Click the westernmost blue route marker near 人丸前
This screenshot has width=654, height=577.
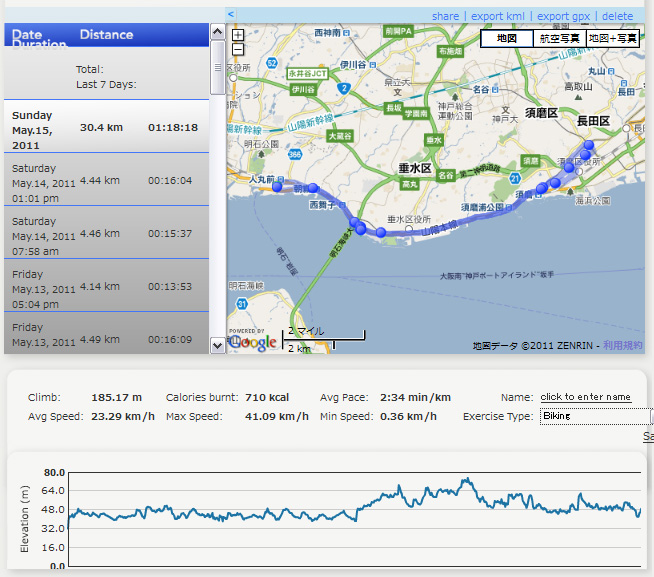[x=277, y=187]
